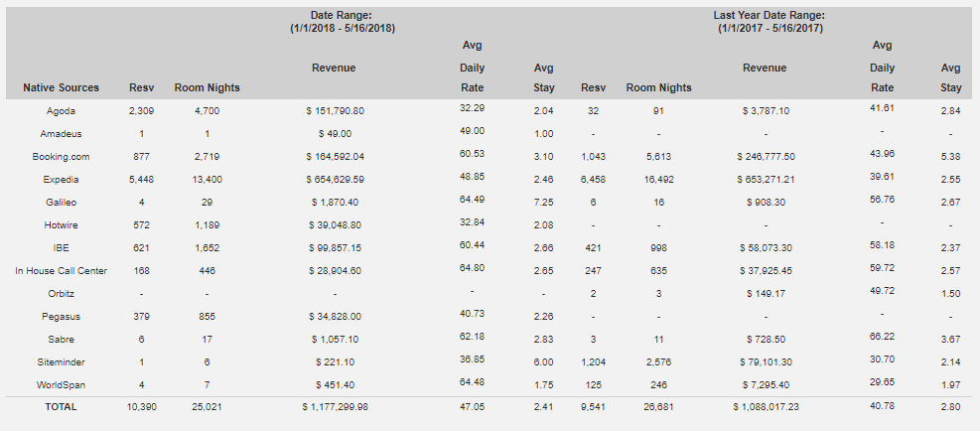Click the Galileo source name
980x431 pixels.
tap(62, 202)
